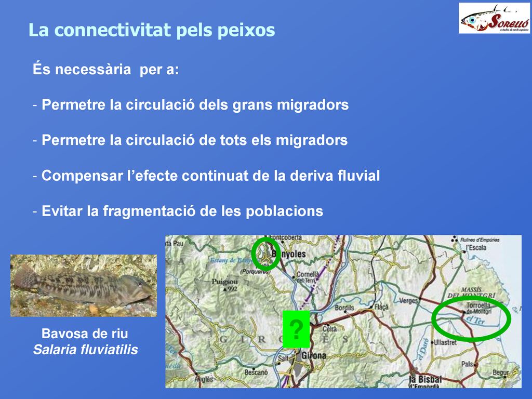Viewport: 532px width, 399px height.
Task: Click the "Cornellà del Terri" map label
Action: coord(308,276)
